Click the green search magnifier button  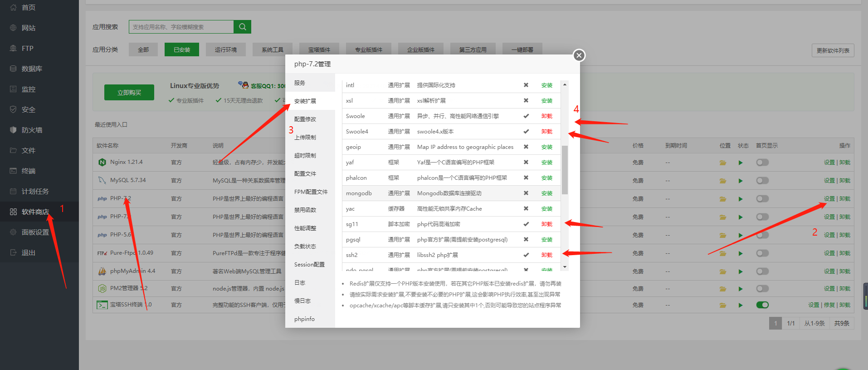243,27
